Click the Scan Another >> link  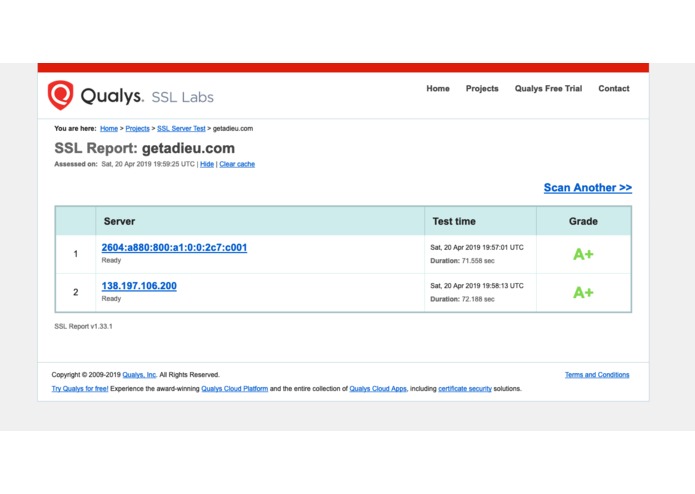point(588,188)
